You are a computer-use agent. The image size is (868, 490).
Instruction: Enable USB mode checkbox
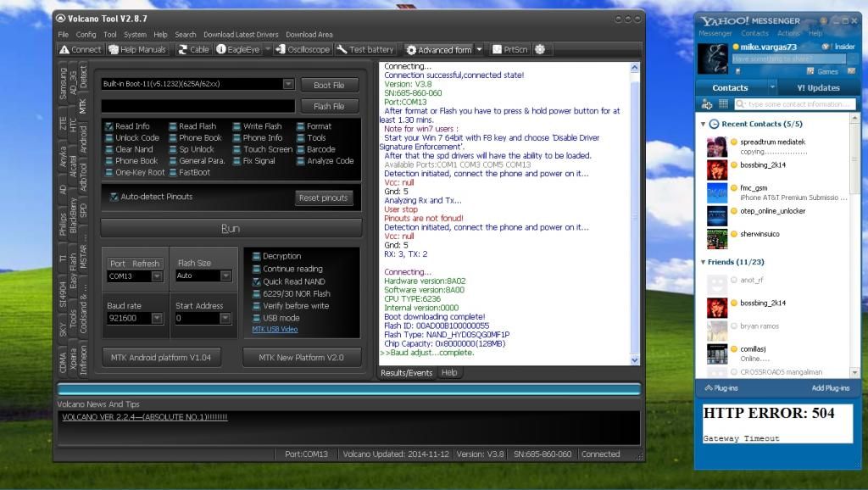point(256,318)
